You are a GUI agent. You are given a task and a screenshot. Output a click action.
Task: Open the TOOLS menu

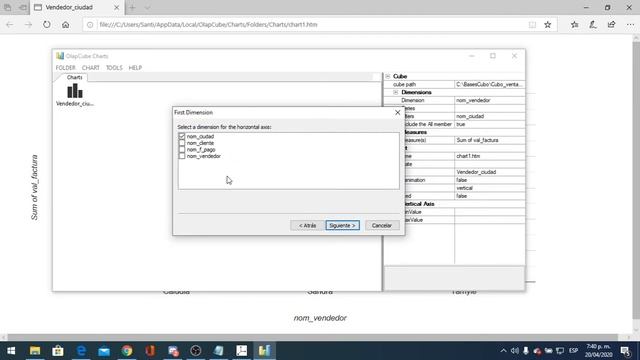114,68
